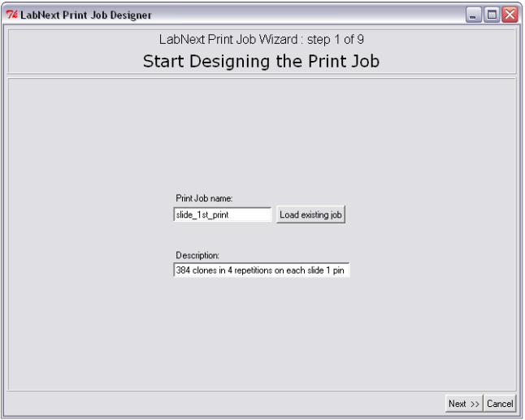The width and height of the screenshot is (525, 420).
Task: Cancel the print job wizard
Action: coord(500,404)
